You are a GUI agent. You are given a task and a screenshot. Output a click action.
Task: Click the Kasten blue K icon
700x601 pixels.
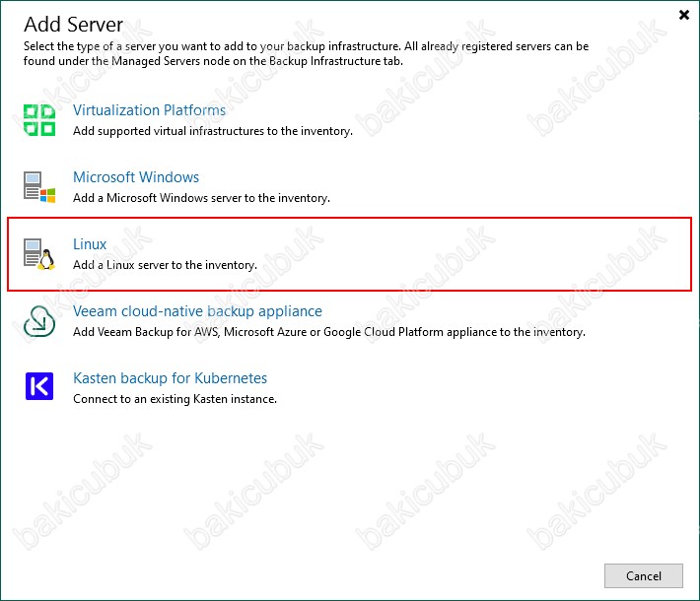click(39, 386)
